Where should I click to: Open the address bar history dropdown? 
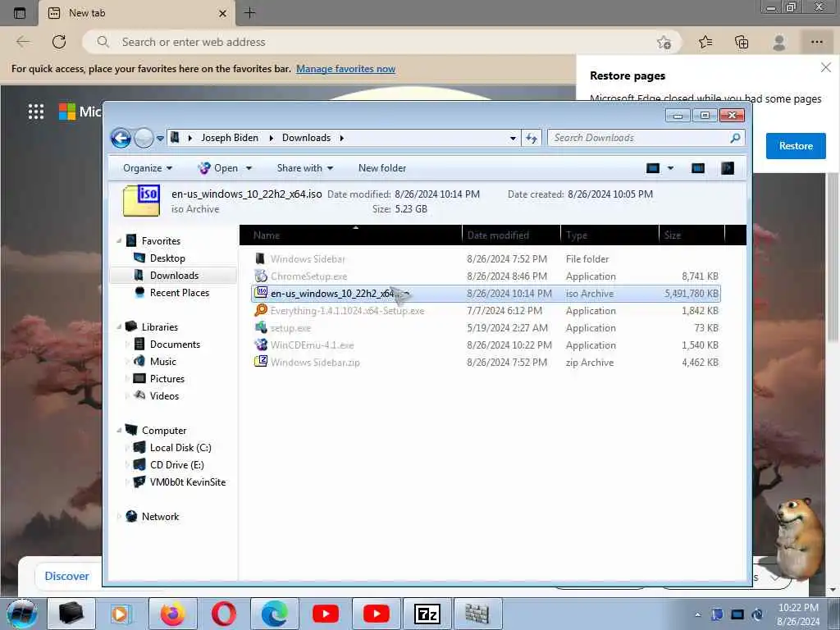click(513, 138)
